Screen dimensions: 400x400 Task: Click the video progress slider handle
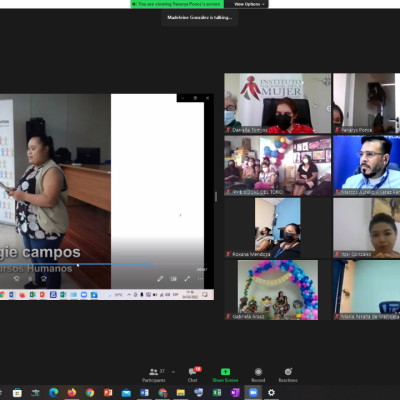151,264
